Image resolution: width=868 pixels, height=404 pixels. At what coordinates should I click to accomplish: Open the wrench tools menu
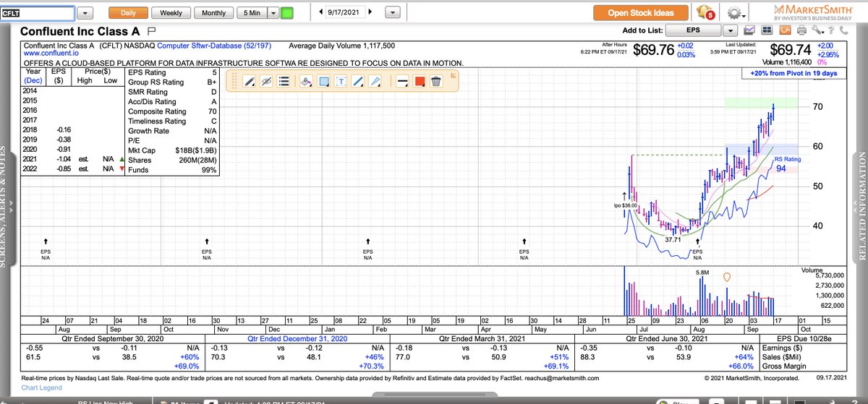(819, 31)
